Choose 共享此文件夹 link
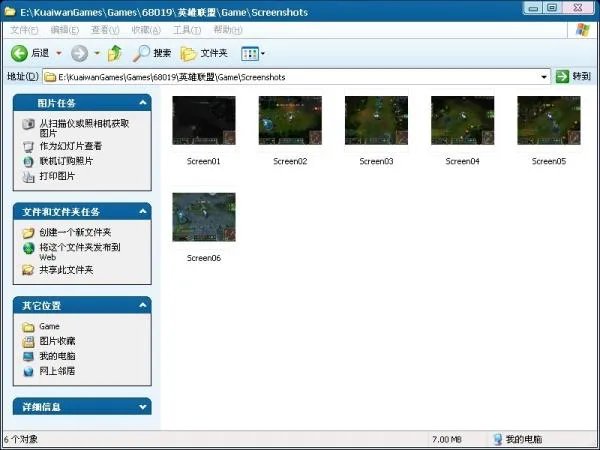Image resolution: width=600 pixels, height=450 pixels. 66,270
